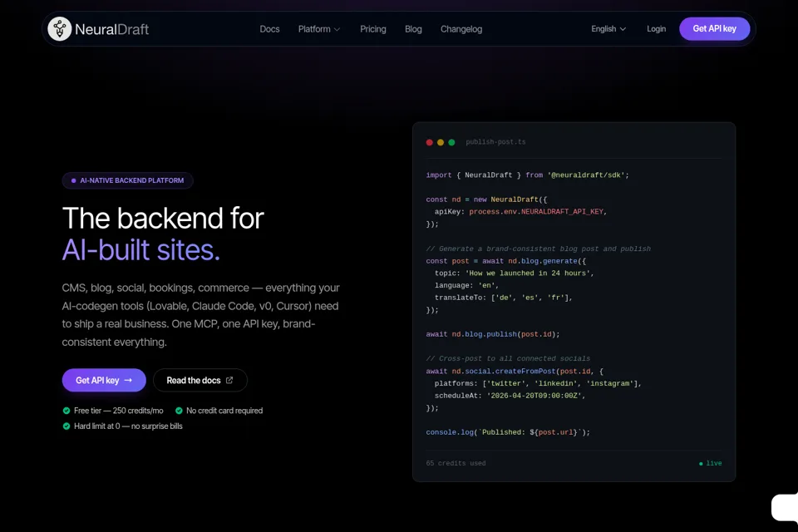798x532 pixels.
Task: Click the green check beside Hard limit at 0
Action: pos(66,426)
